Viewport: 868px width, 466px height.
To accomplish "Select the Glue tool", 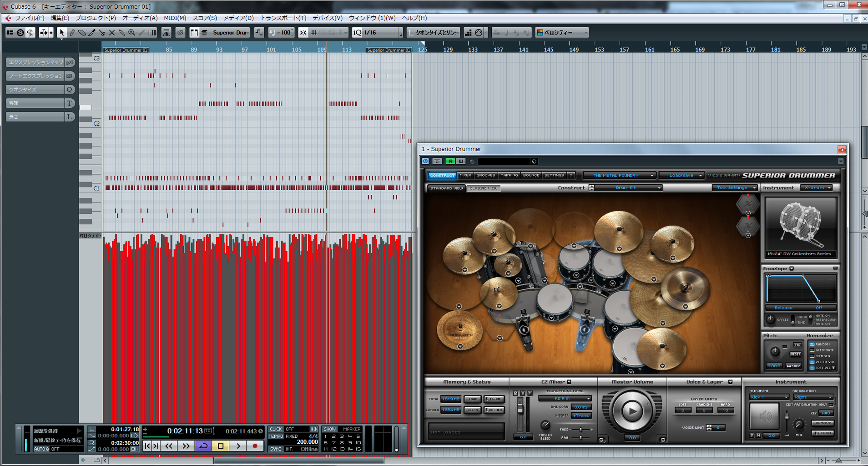I will pyautogui.click(x=122, y=32).
